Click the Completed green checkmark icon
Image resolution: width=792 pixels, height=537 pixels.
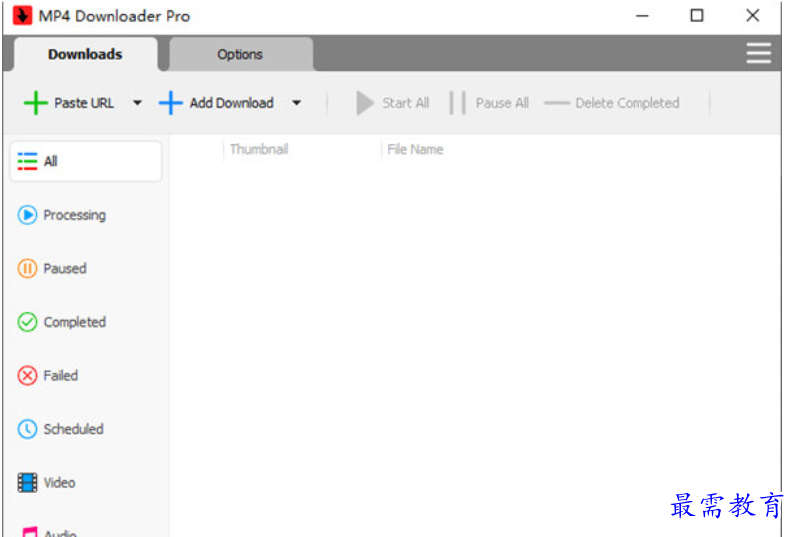click(x=27, y=322)
